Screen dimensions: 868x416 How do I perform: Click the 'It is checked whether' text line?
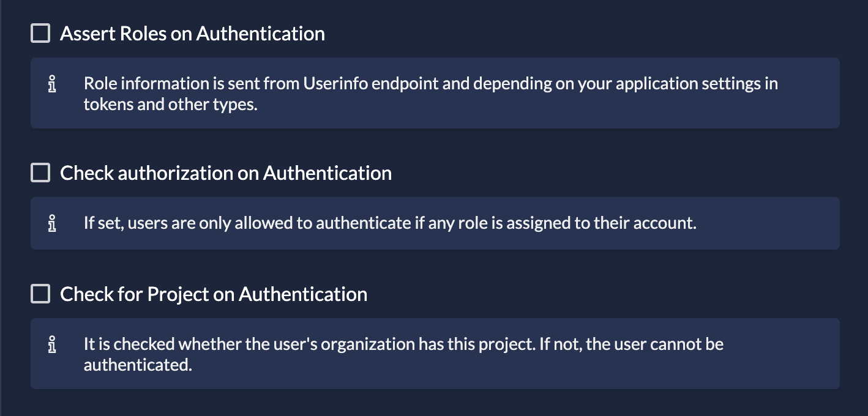pos(403,344)
